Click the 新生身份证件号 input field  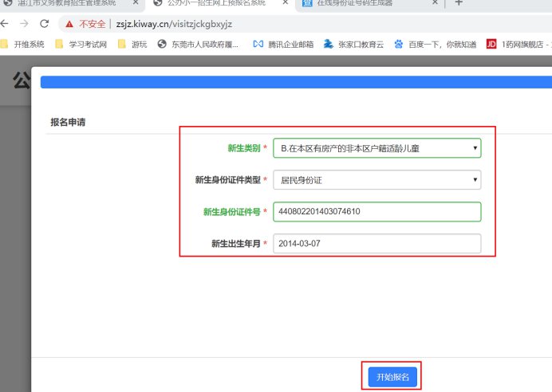tap(377, 212)
